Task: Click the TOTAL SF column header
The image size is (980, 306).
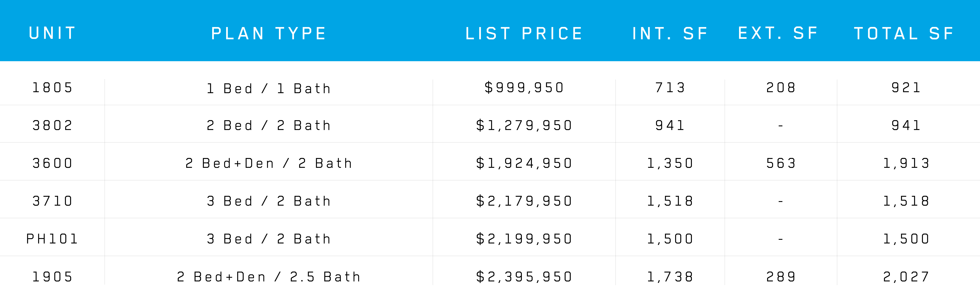Action: 904,33
